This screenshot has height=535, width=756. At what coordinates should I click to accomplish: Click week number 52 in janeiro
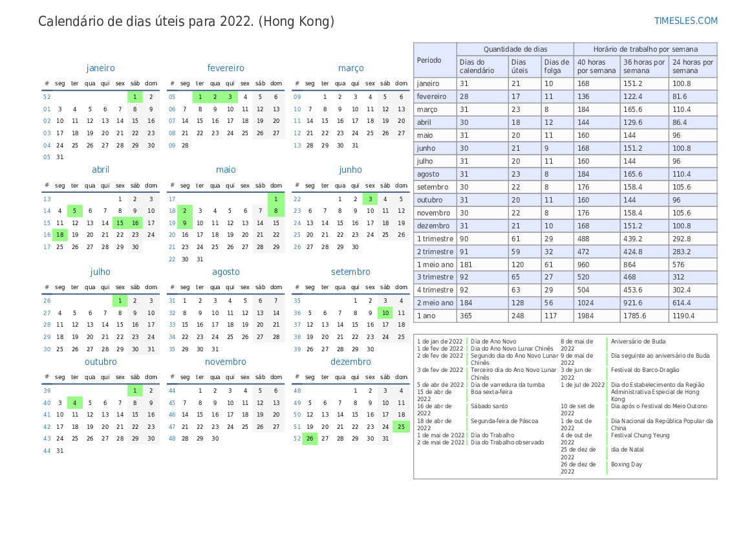click(47, 97)
